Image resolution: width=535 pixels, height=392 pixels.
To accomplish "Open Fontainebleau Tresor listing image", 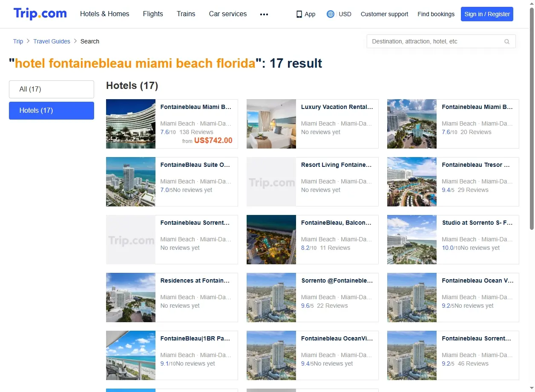I will (x=412, y=182).
